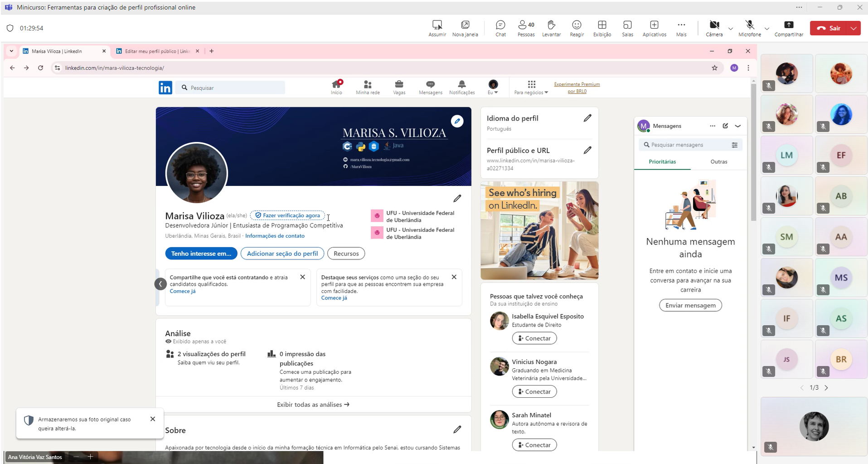Open the Mais options menu
Screen dimensions: 868x464
tap(681, 28)
